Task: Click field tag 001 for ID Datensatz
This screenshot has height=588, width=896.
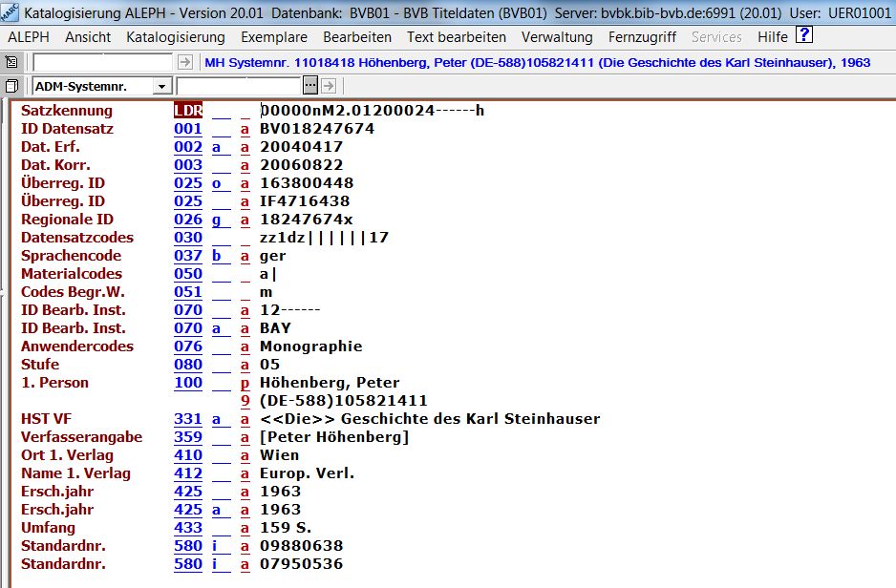Action: [188, 129]
